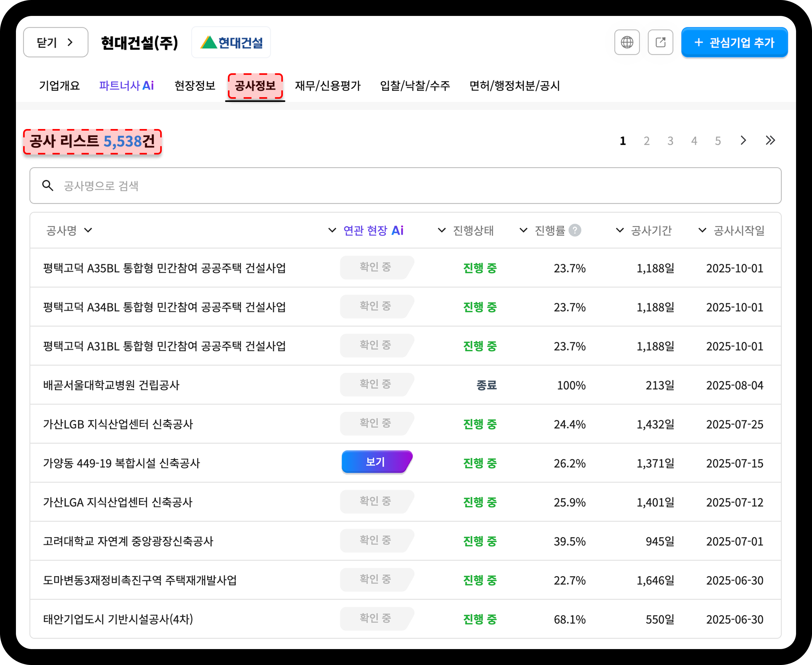
Task: Click 진행 중 status of 고려대학교 row
Action: click(480, 541)
